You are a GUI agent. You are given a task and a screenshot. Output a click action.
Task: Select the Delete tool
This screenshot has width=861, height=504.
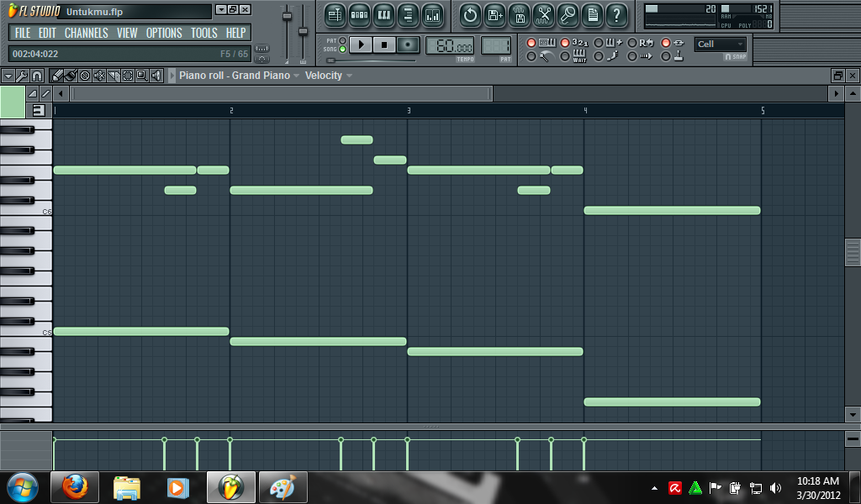pos(85,76)
